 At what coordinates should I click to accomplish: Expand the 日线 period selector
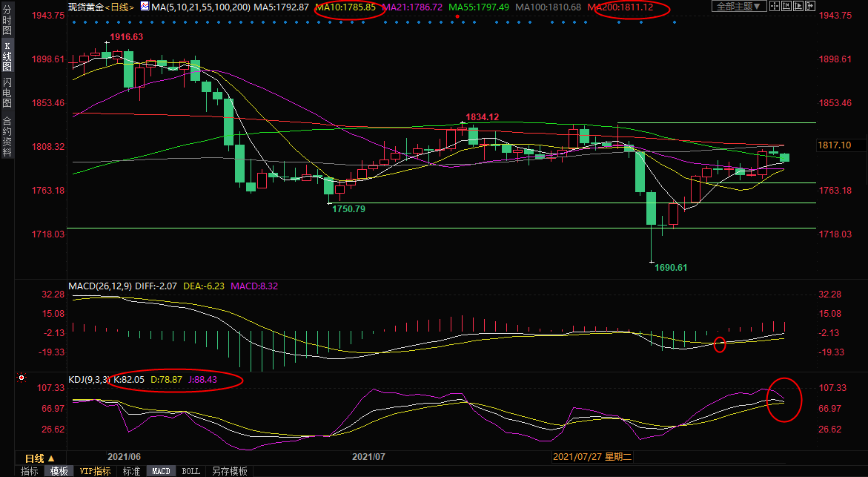(x=40, y=458)
